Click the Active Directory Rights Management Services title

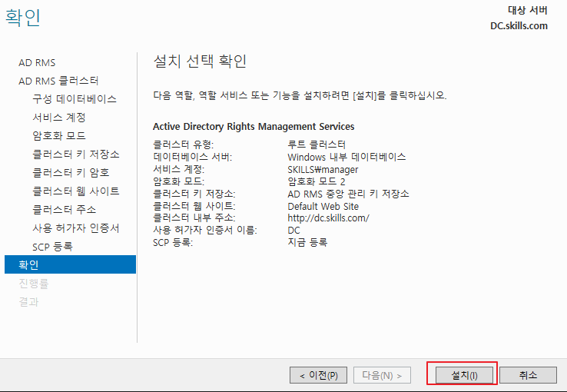254,127
